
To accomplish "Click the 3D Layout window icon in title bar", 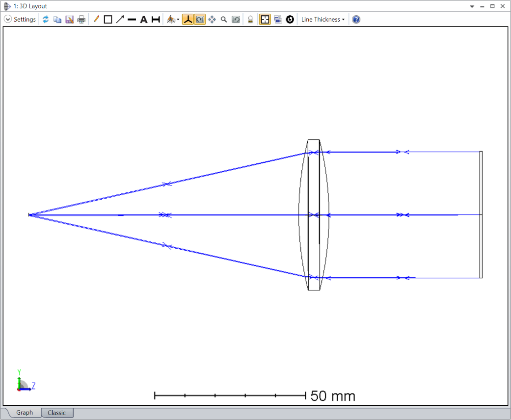I will point(7,6).
